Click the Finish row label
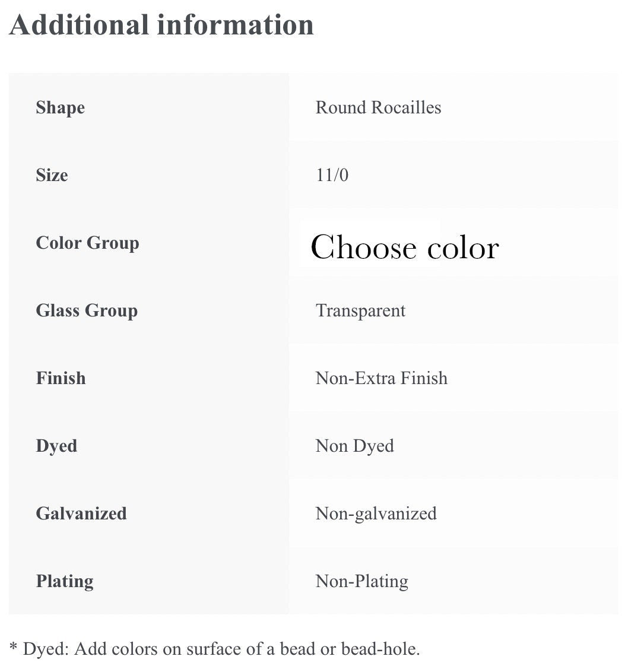The width and height of the screenshot is (628, 672). point(61,378)
